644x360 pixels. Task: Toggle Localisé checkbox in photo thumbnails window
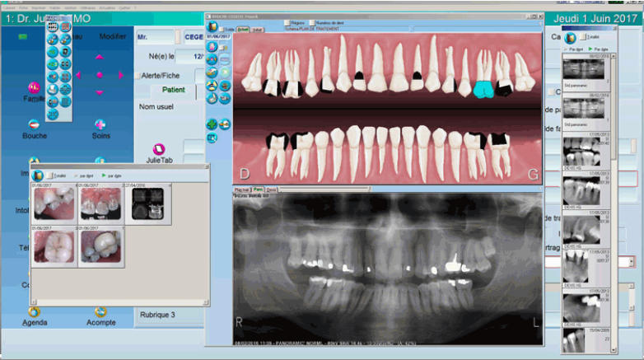49,175
